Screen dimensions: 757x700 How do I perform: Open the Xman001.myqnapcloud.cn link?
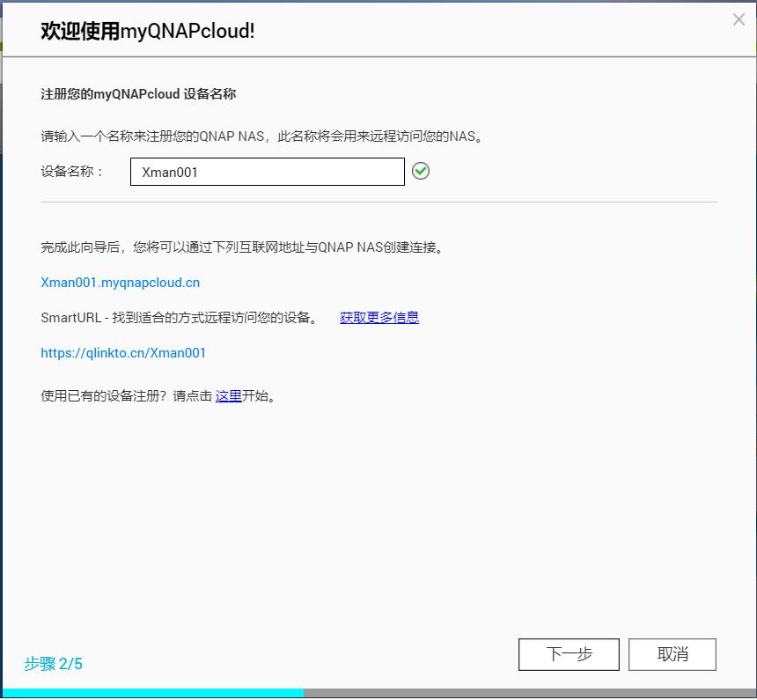[121, 283]
